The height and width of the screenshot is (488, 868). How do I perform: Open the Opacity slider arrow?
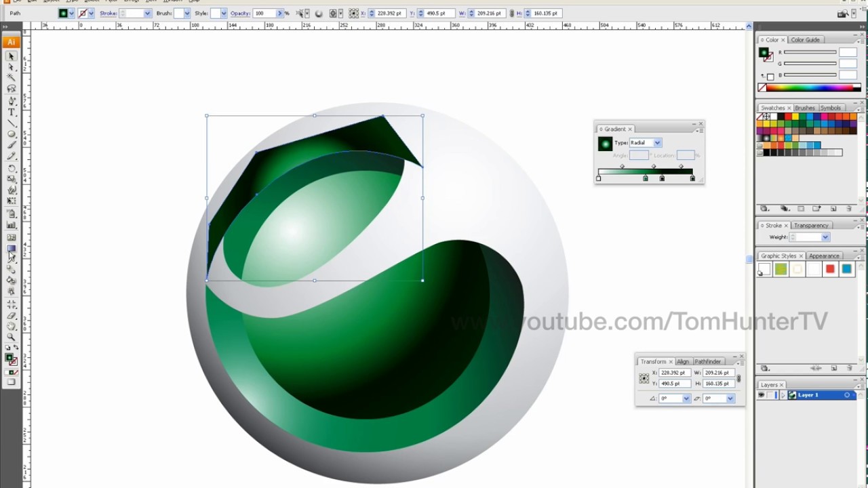point(279,14)
